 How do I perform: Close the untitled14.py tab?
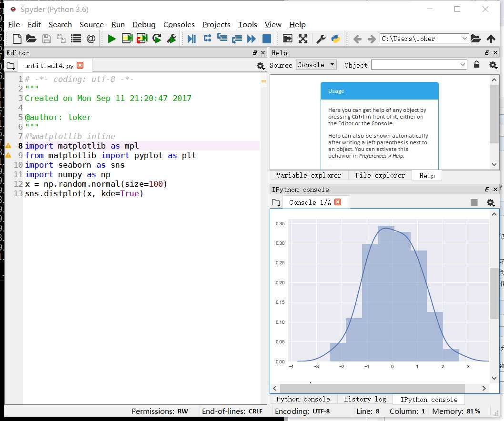tap(80, 65)
